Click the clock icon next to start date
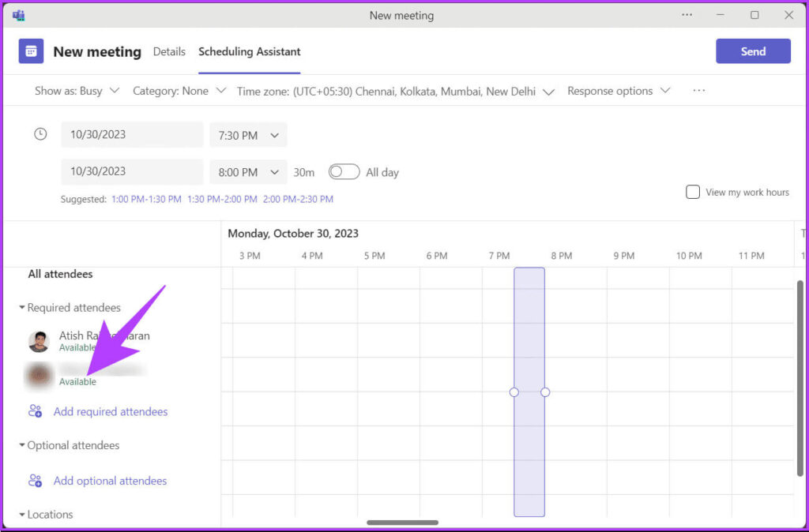 (40, 134)
